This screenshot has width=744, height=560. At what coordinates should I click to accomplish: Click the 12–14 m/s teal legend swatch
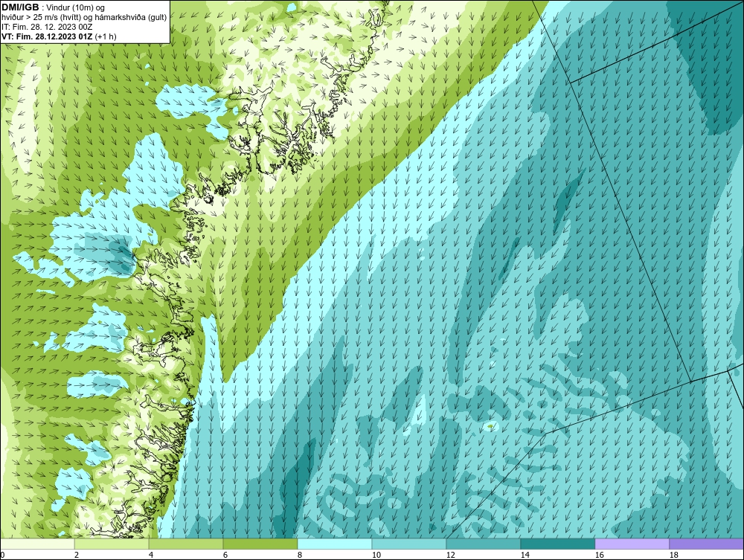pos(483,544)
